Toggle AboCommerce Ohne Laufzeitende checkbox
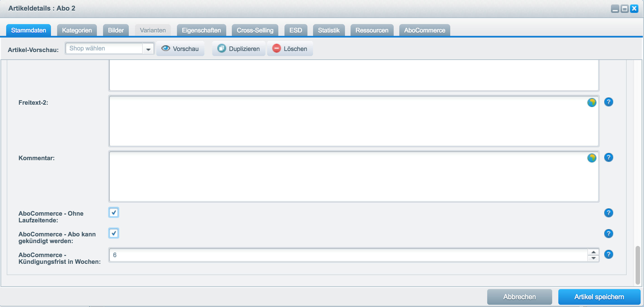Image resolution: width=644 pixels, height=307 pixels. pos(114,213)
